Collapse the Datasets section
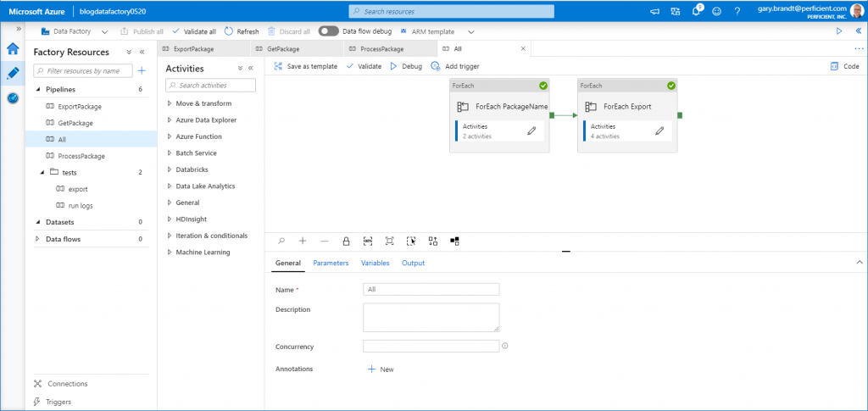 point(37,222)
